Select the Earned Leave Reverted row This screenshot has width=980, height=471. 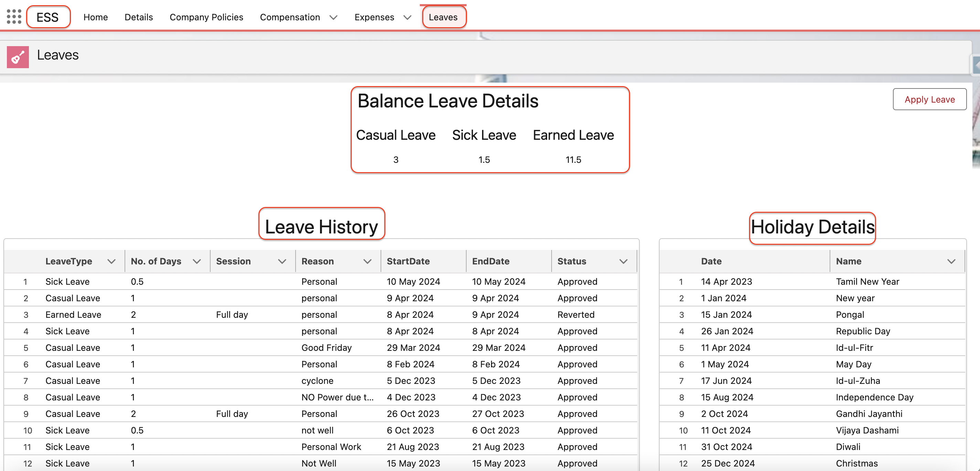click(73, 314)
